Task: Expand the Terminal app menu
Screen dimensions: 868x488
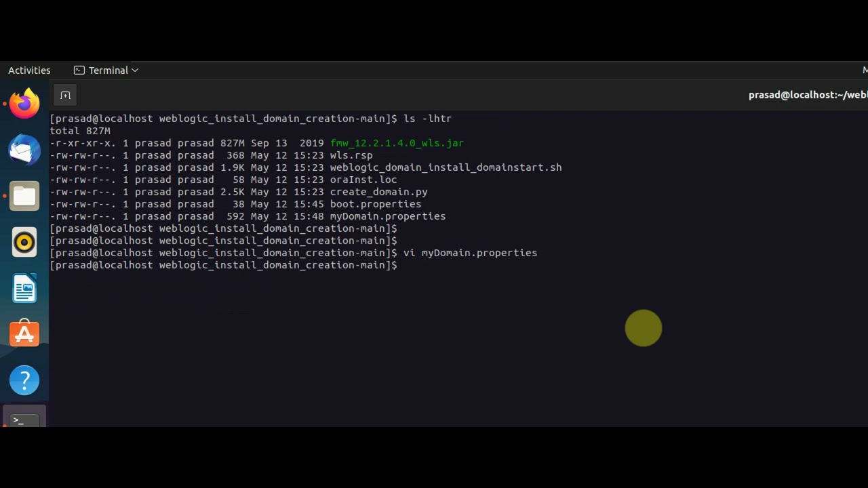Action: [x=106, y=70]
